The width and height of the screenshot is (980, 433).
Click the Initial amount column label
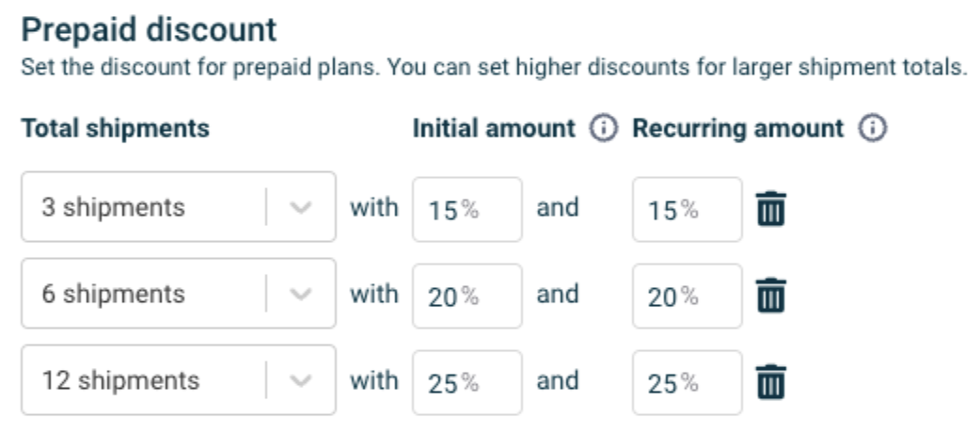(x=494, y=129)
